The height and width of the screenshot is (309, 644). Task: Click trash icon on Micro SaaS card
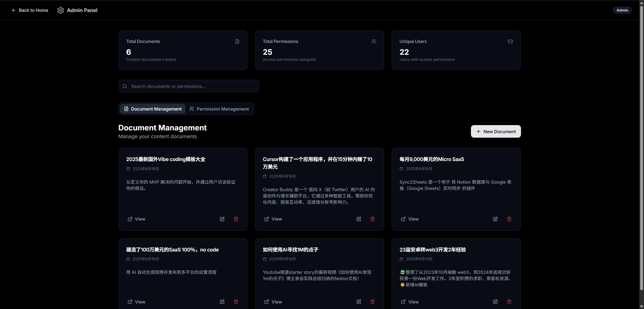(x=509, y=219)
